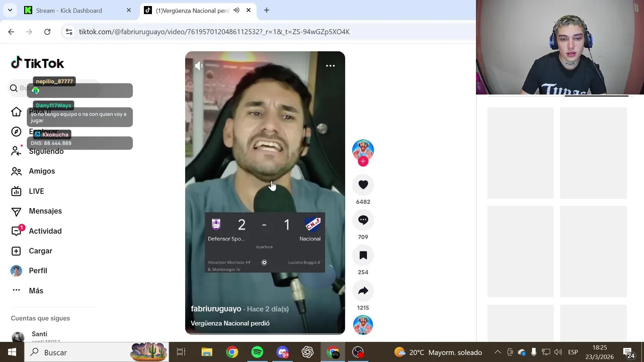
Task: Go forward in browser
Action: coord(29,32)
